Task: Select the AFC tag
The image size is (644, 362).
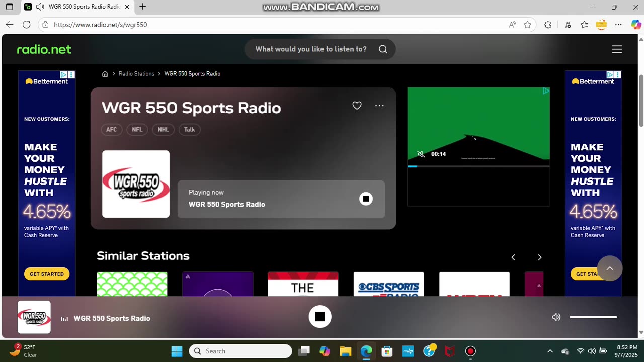Action: [112, 130]
